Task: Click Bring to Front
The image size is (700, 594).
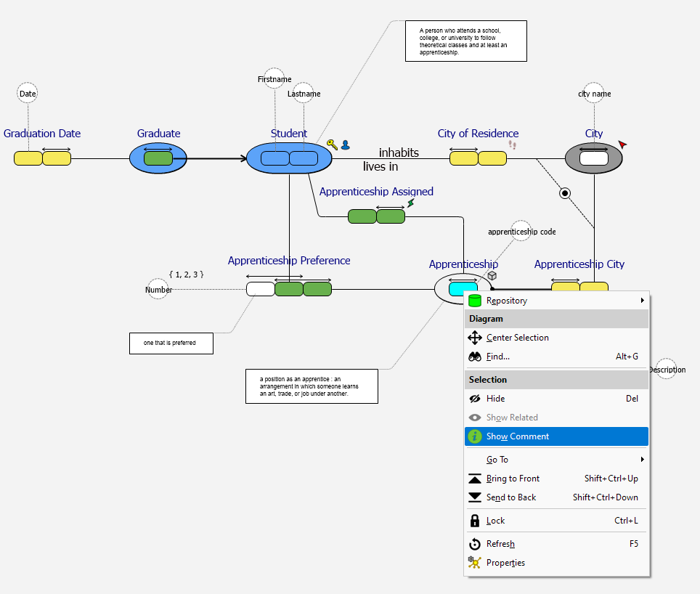Action: (513, 479)
